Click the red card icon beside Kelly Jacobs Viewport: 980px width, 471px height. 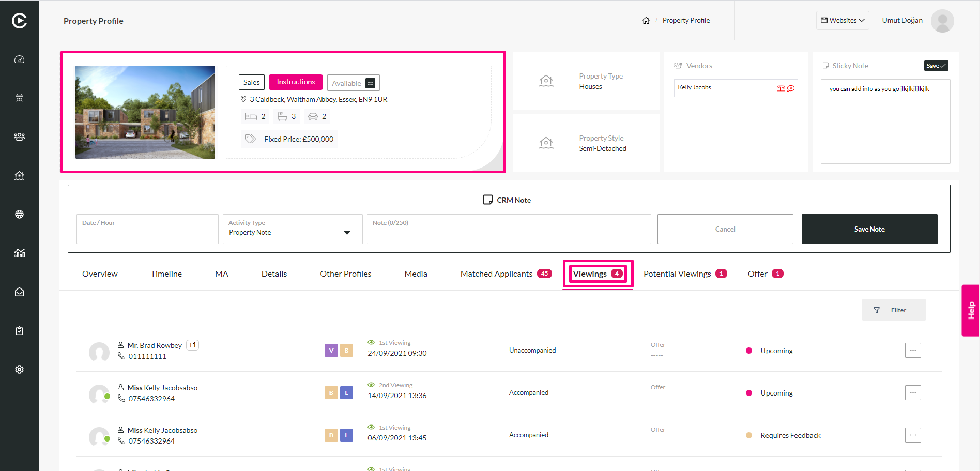781,88
